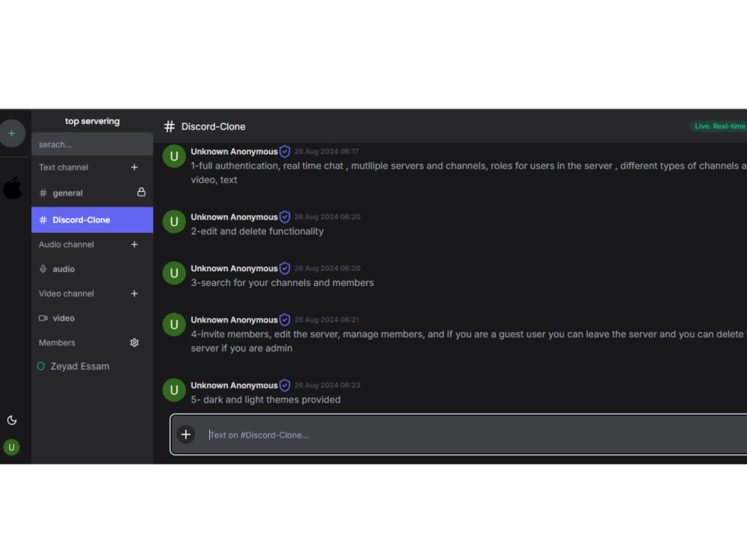
Task: Open the Apple logo server
Action: 13,187
